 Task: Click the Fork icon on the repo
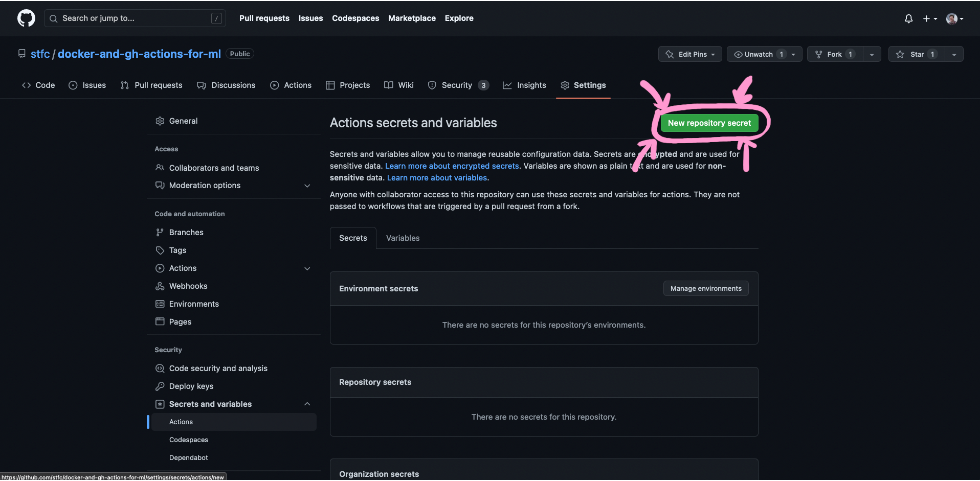tap(820, 54)
